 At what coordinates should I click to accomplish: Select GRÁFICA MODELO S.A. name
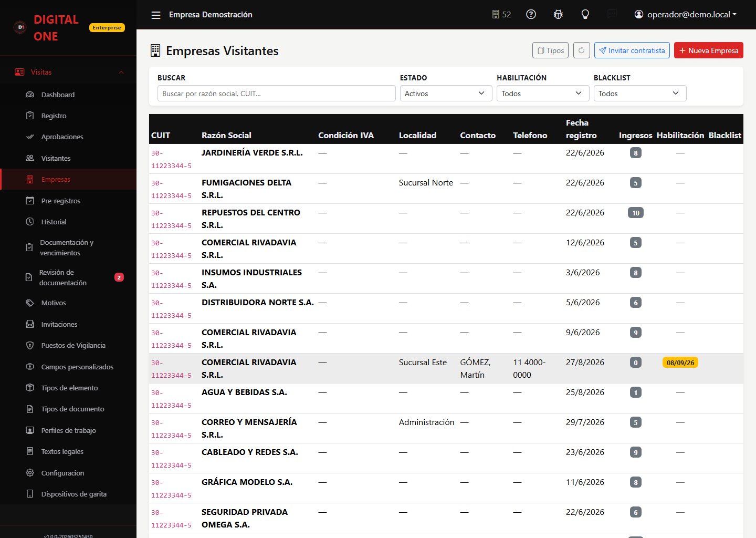[247, 482]
